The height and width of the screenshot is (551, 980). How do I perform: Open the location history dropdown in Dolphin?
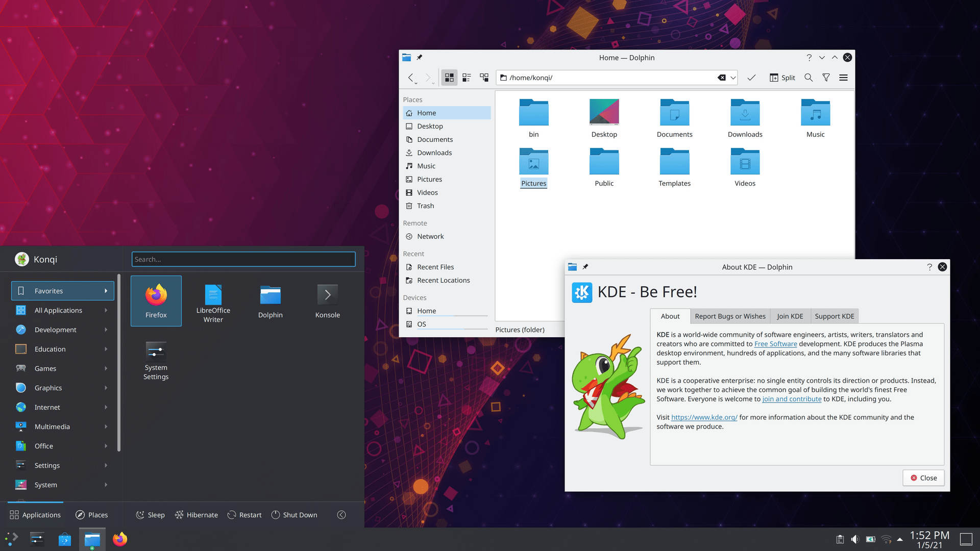pos(733,78)
